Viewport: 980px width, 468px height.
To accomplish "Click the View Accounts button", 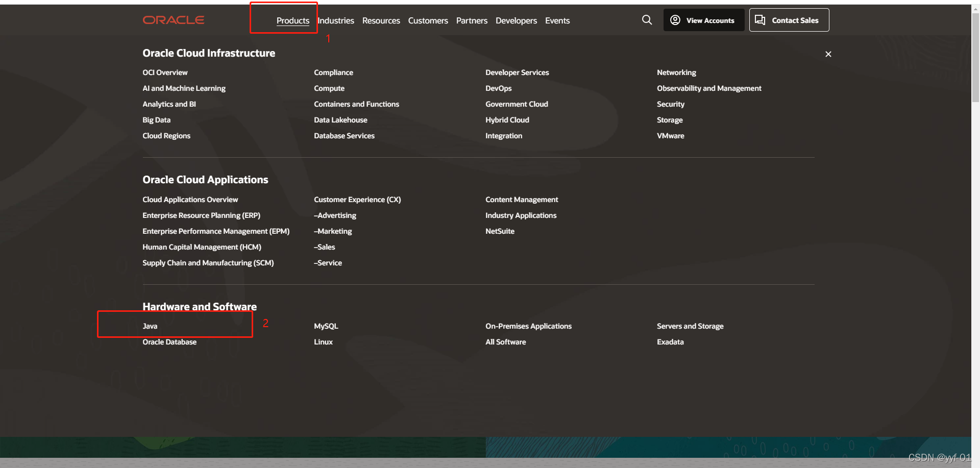I will 704,20.
